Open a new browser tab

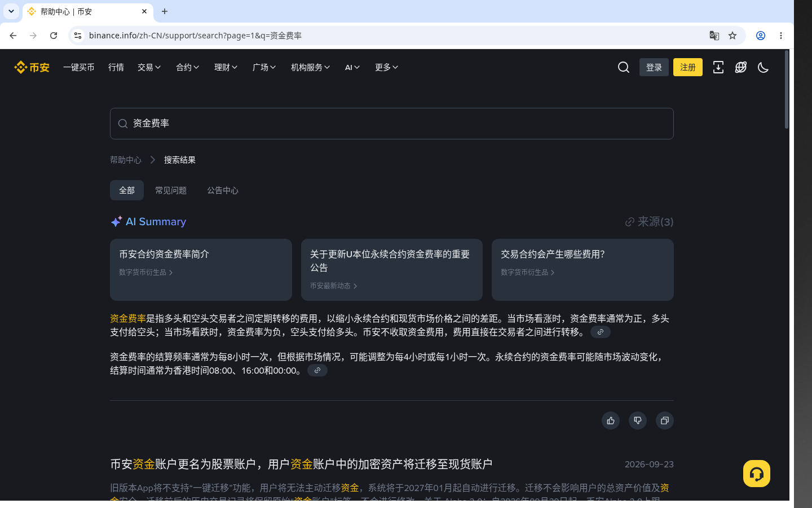tap(165, 11)
